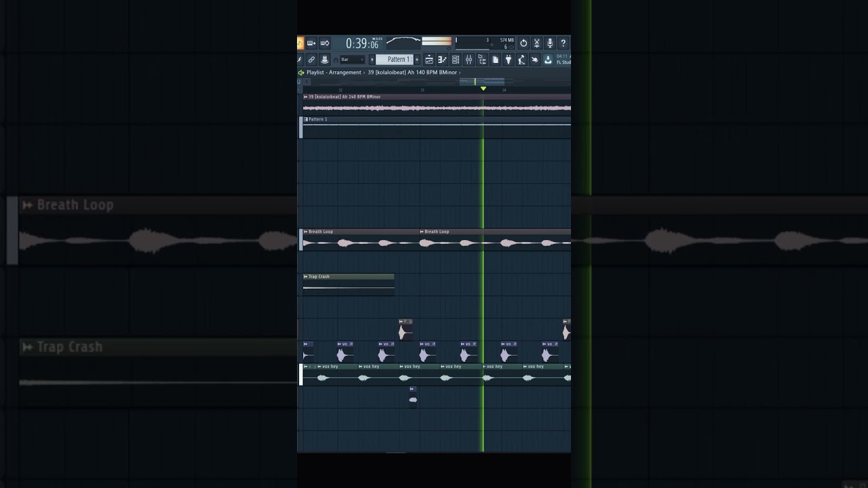
Task: Click the circular arrow undo-history icon
Action: [x=524, y=43]
